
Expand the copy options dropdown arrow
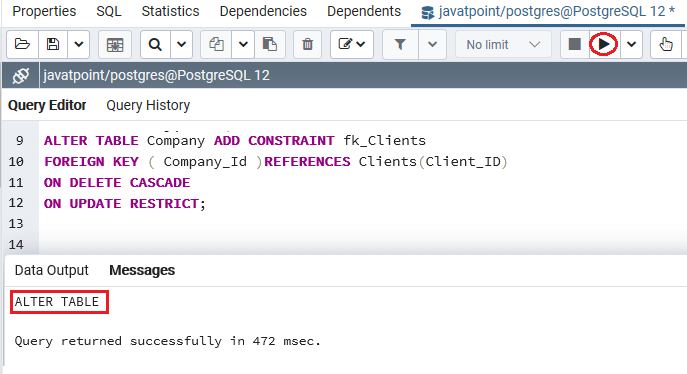pyautogui.click(x=243, y=44)
